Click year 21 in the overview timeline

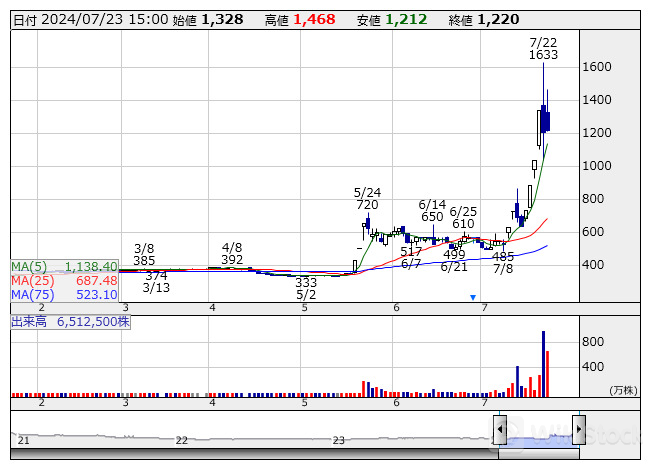click(x=23, y=440)
